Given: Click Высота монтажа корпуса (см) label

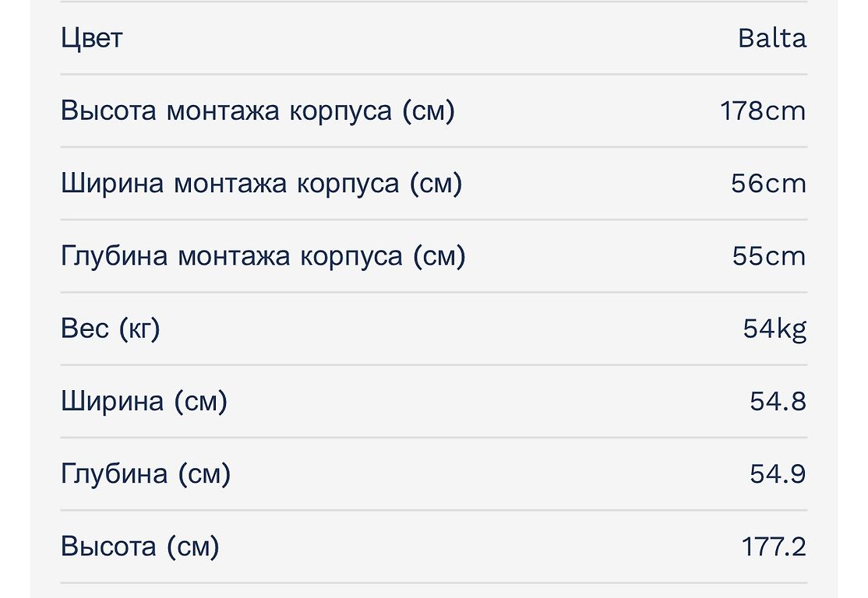Looking at the screenshot, I should coord(258,111).
